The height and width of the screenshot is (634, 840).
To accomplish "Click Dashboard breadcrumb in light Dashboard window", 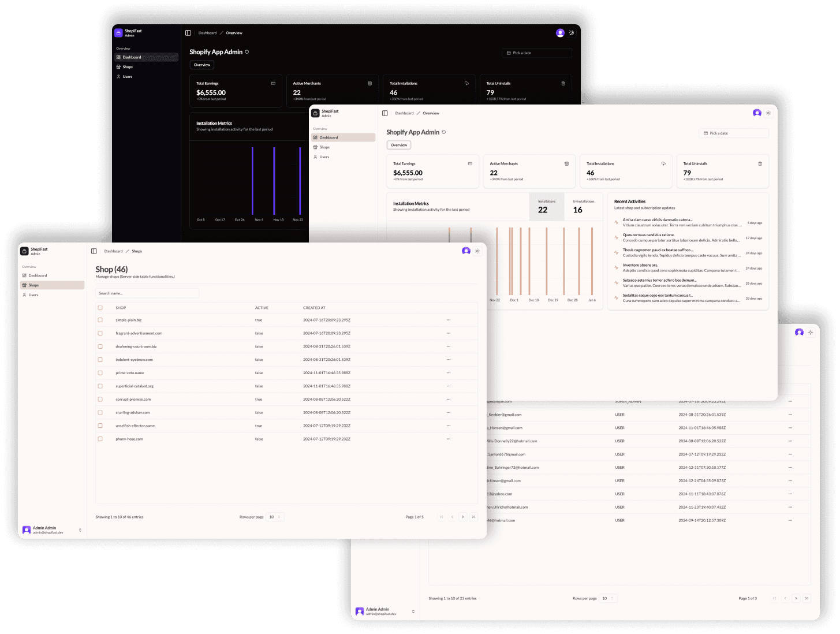I will click(x=405, y=113).
